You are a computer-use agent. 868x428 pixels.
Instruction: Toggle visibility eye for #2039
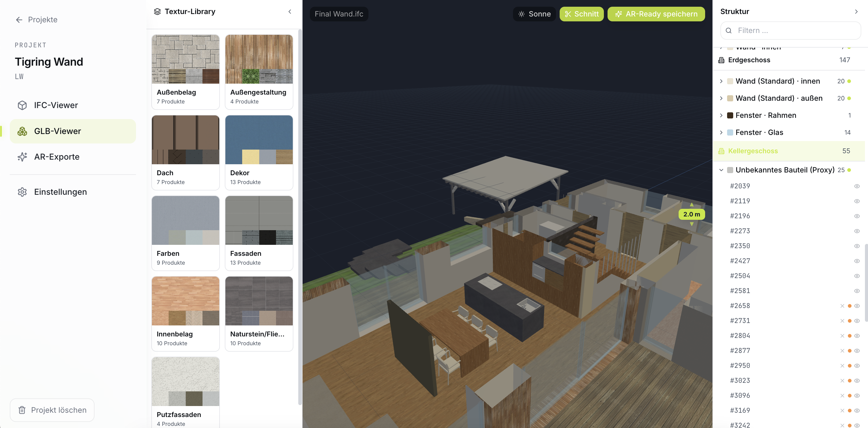click(x=857, y=186)
